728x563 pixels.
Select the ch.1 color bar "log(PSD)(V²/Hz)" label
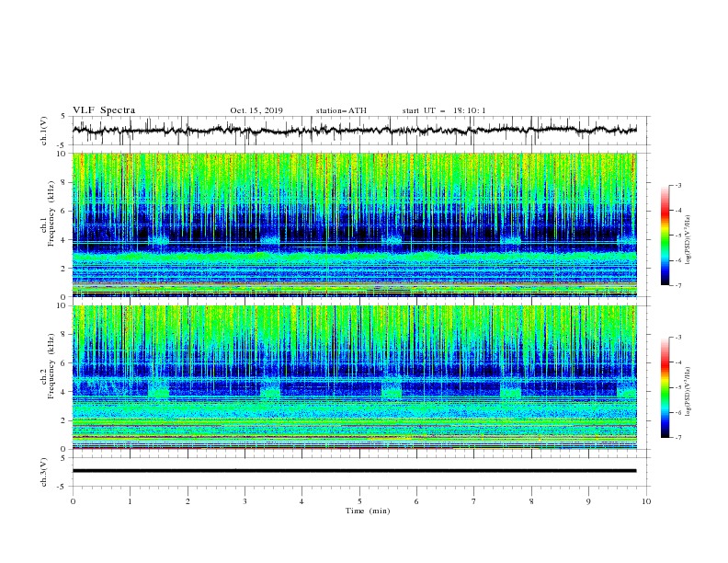pos(688,239)
